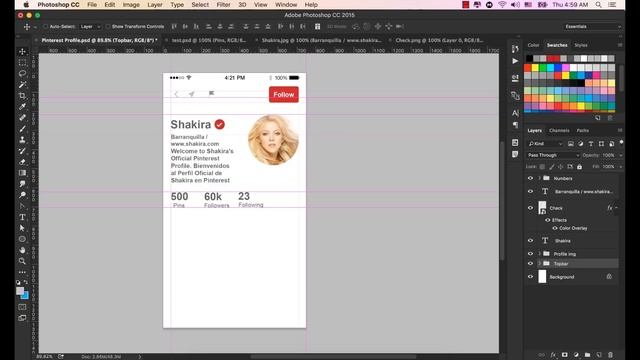Image resolution: width=640 pixels, height=360 pixels.
Task: Open the Filter menu
Action: 223,5
